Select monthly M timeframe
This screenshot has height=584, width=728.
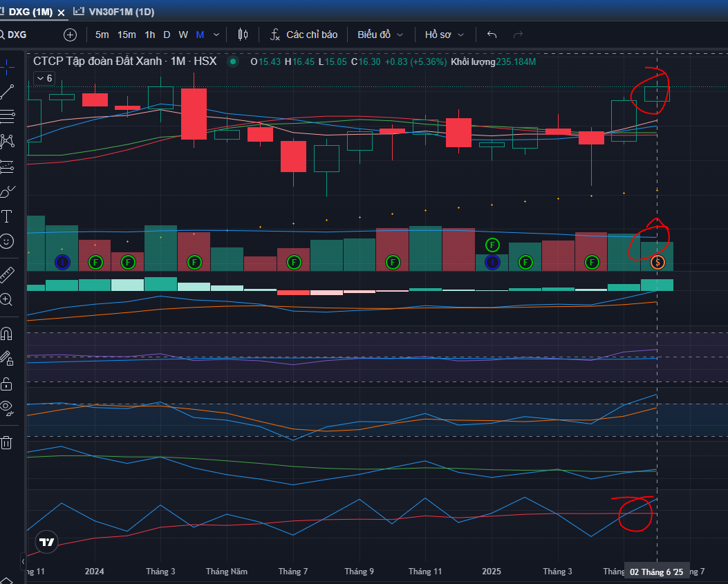point(200,35)
